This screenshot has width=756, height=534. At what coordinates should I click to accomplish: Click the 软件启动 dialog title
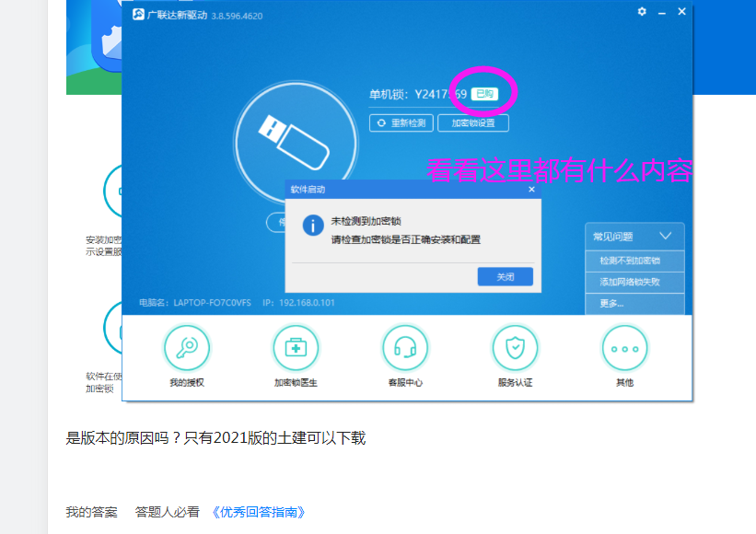tap(308, 190)
